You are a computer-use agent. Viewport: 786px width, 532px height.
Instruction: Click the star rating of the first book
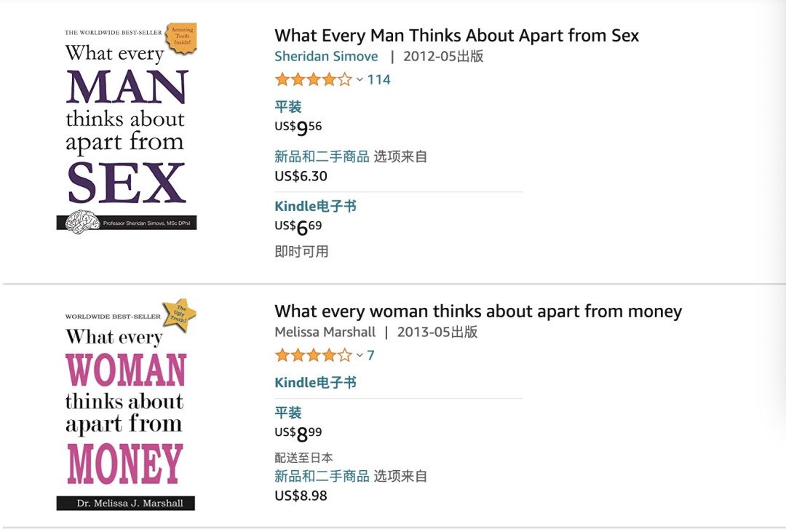tap(313, 79)
